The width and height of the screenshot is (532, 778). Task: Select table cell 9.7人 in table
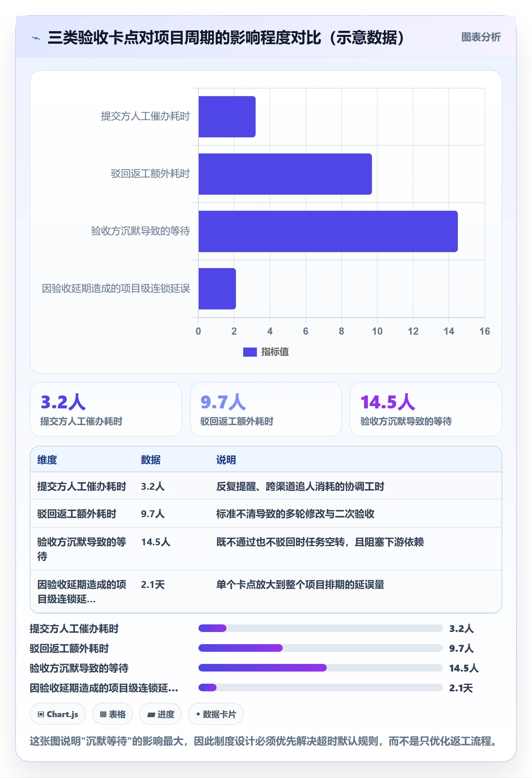click(x=153, y=514)
